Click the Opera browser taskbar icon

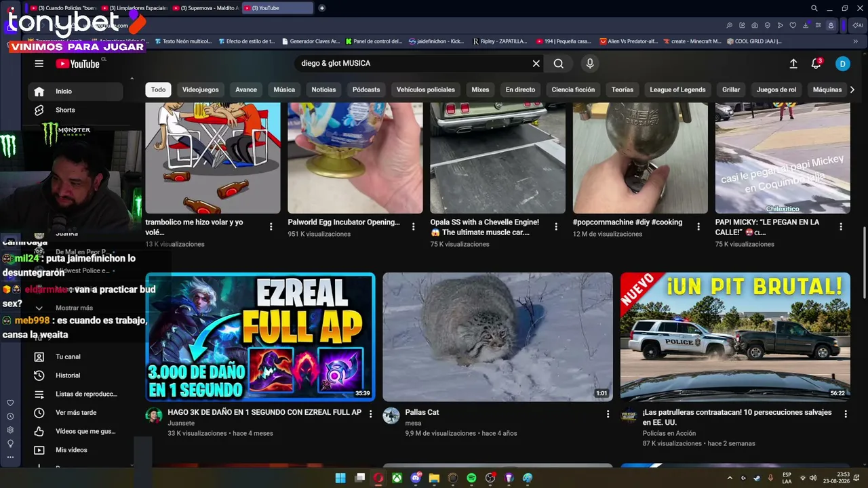(378, 478)
